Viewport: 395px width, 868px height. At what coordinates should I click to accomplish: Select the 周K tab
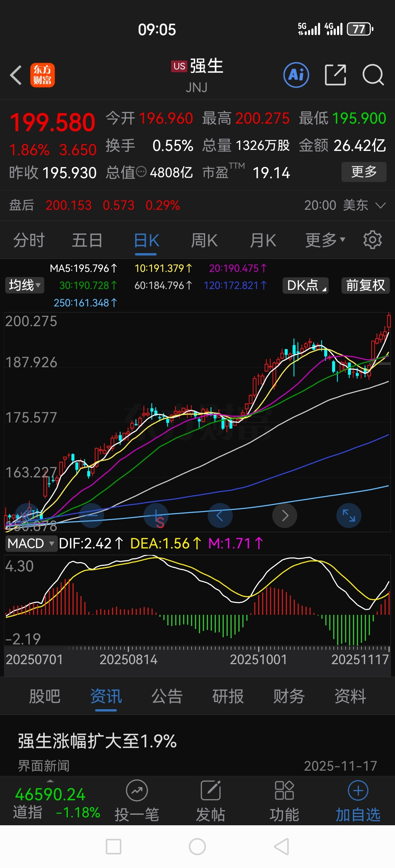204,240
